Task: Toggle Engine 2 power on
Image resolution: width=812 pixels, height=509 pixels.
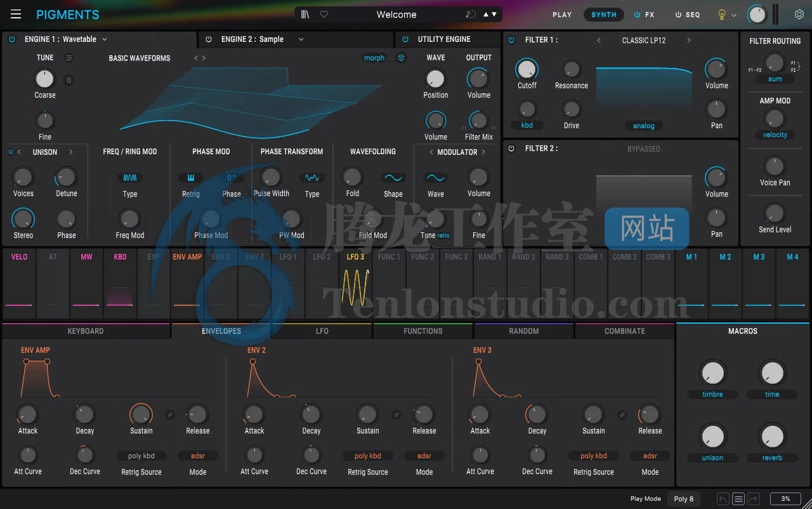Action: tap(209, 39)
